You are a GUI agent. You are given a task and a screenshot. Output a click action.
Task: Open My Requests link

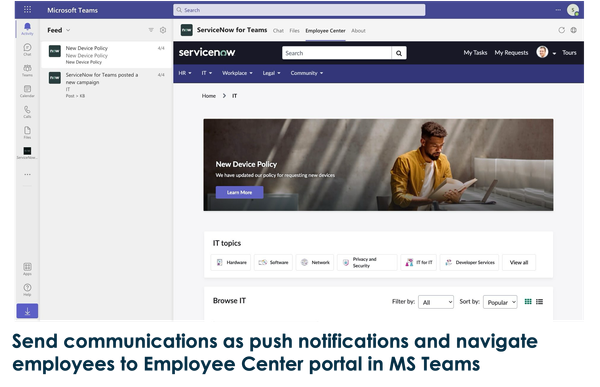511,52
